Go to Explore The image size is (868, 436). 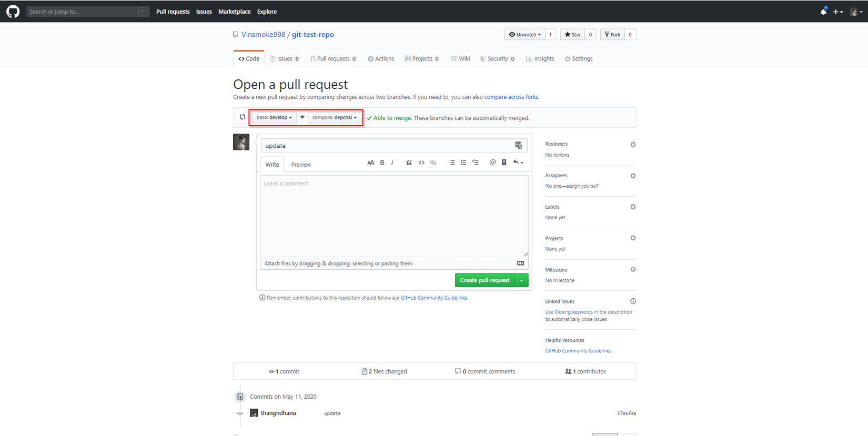pyautogui.click(x=267, y=12)
